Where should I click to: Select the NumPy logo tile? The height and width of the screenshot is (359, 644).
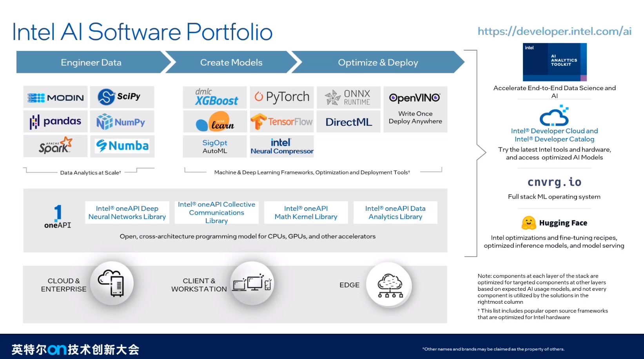click(122, 121)
